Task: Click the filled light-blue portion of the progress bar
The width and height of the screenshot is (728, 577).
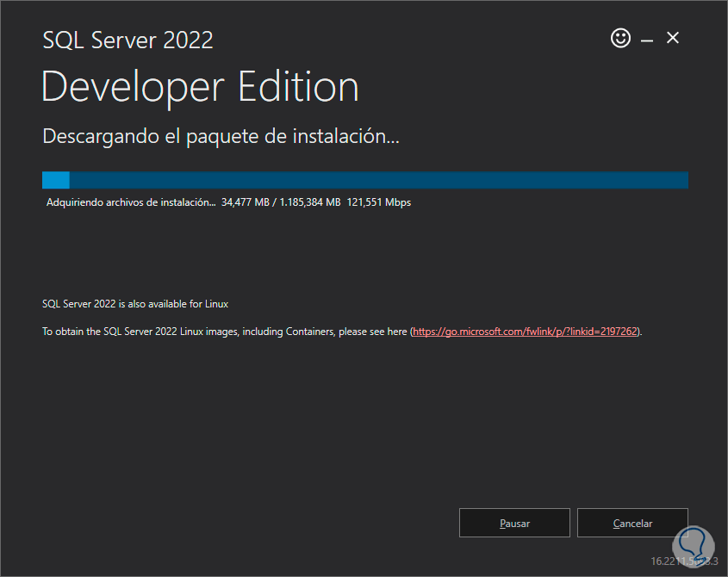Action: pos(56,180)
